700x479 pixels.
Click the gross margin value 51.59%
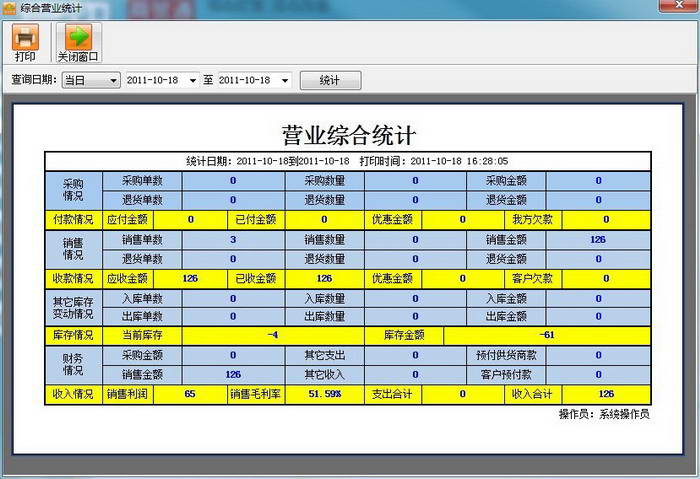click(x=325, y=394)
